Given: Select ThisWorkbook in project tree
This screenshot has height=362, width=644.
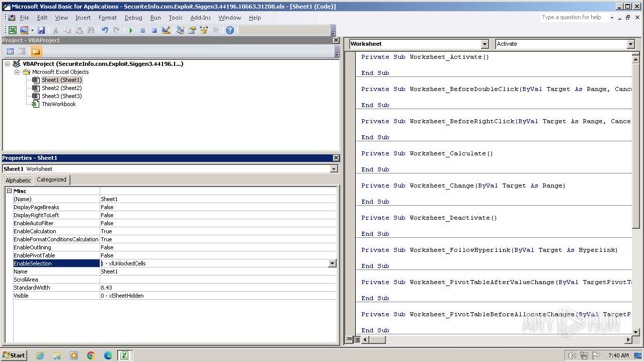Looking at the screenshot, I should click(58, 104).
